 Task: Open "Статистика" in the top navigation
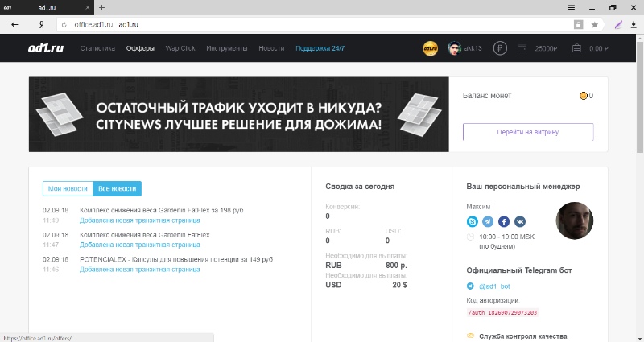[97, 48]
